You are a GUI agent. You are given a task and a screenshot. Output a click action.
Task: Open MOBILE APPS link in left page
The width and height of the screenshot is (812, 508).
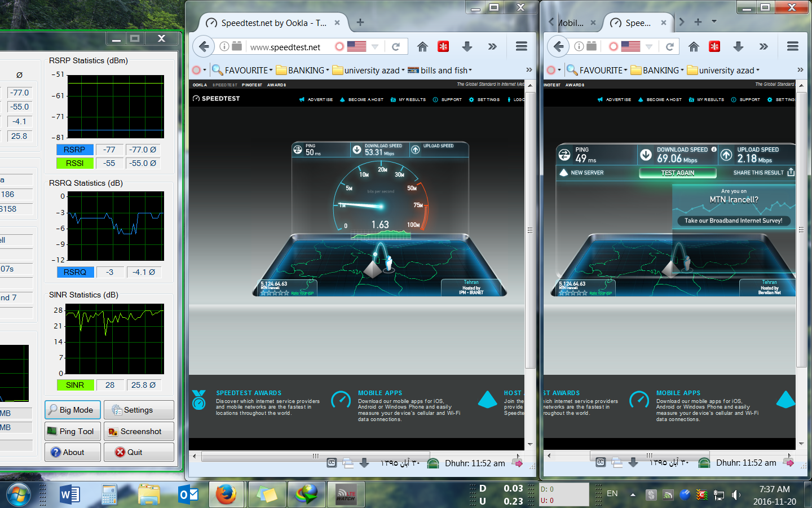[x=380, y=393]
